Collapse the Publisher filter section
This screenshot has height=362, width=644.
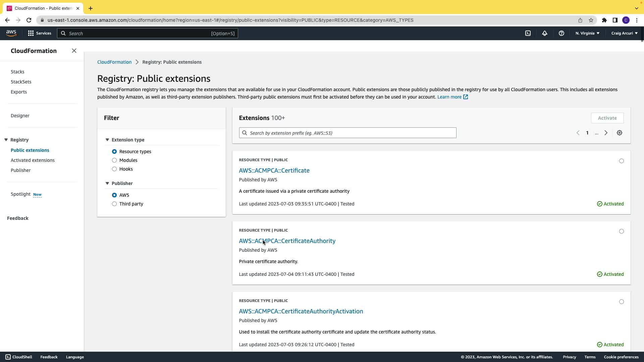tap(107, 183)
